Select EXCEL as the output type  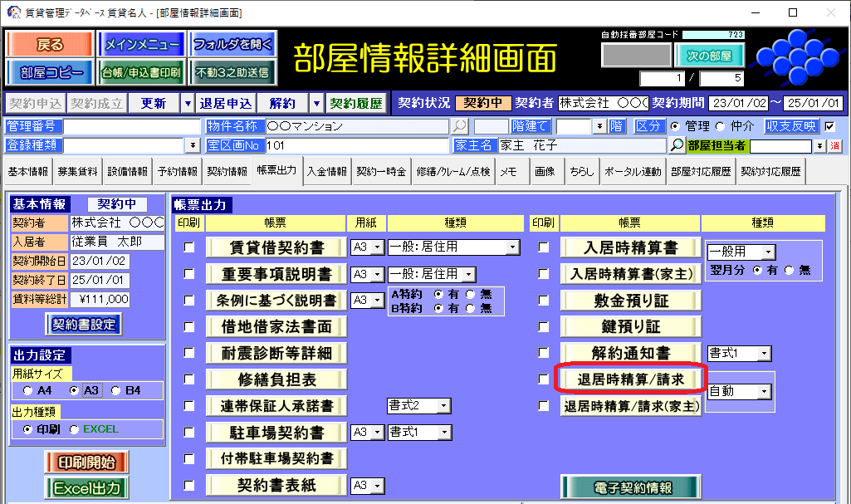(x=74, y=429)
